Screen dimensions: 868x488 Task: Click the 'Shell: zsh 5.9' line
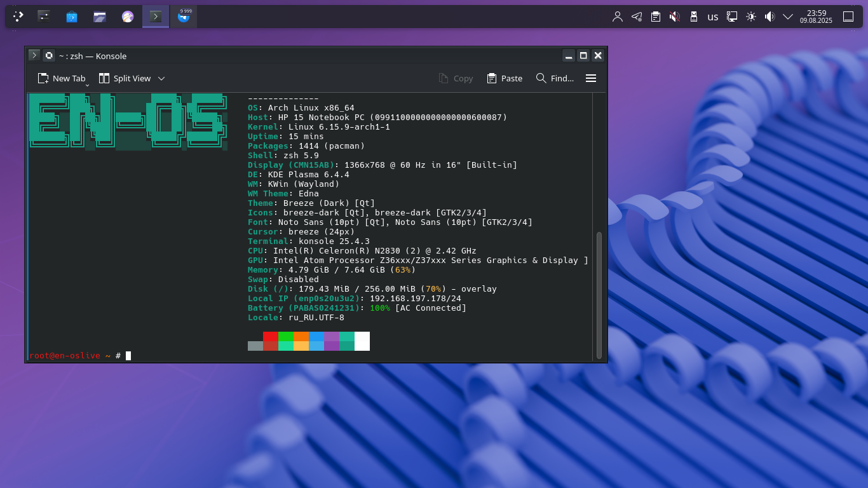pos(283,156)
